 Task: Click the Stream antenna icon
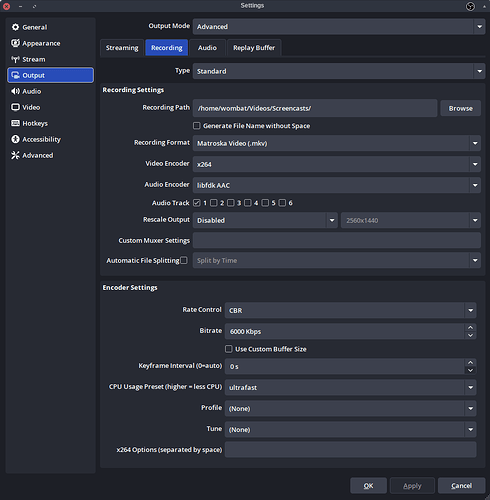(15, 59)
